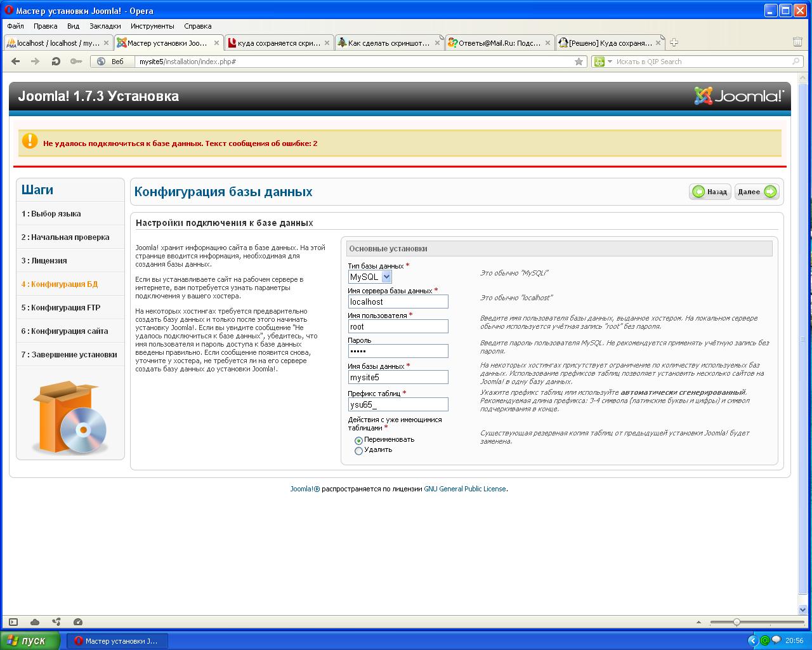
Task: Toggle the Opera panels icon in status bar
Action: pyautogui.click(x=13, y=622)
